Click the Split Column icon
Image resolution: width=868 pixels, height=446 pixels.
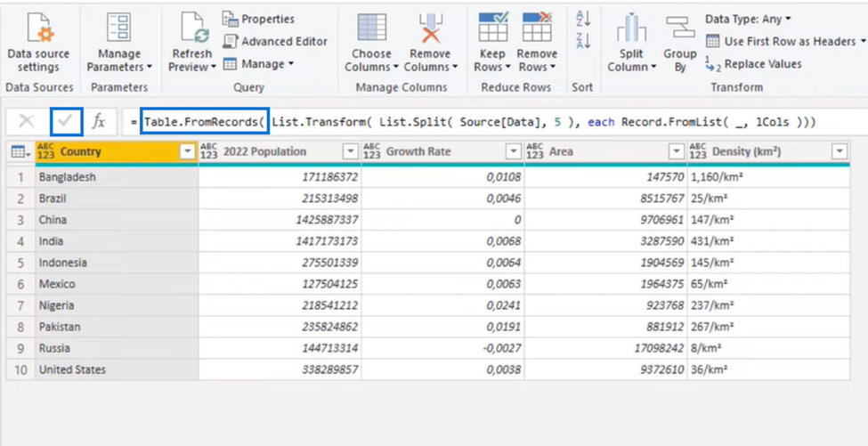coord(631,27)
